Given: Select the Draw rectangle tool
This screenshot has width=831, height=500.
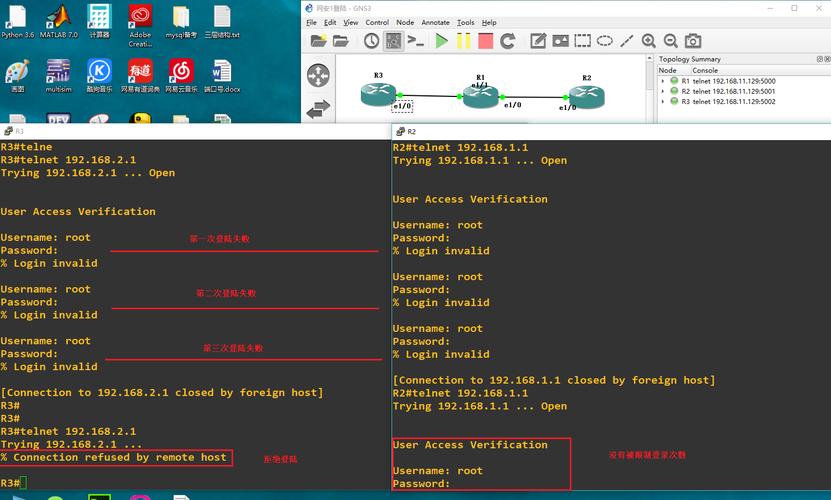Looking at the screenshot, I should pyautogui.click(x=582, y=41).
